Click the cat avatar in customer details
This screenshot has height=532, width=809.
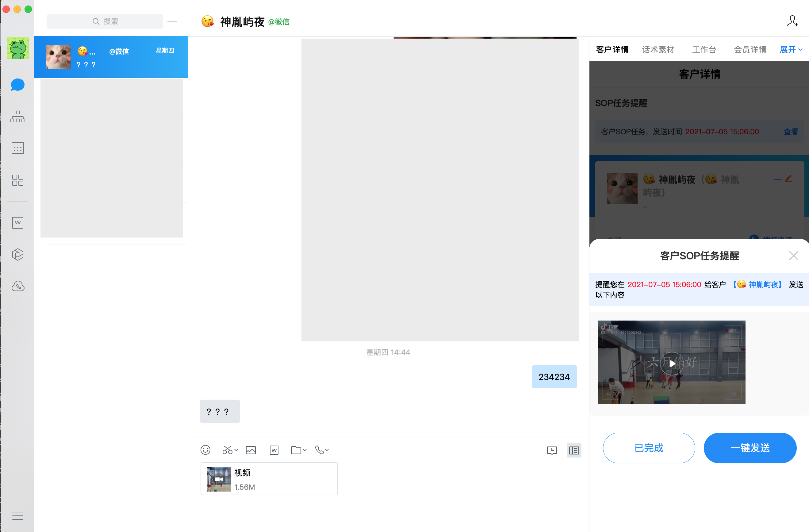622,188
